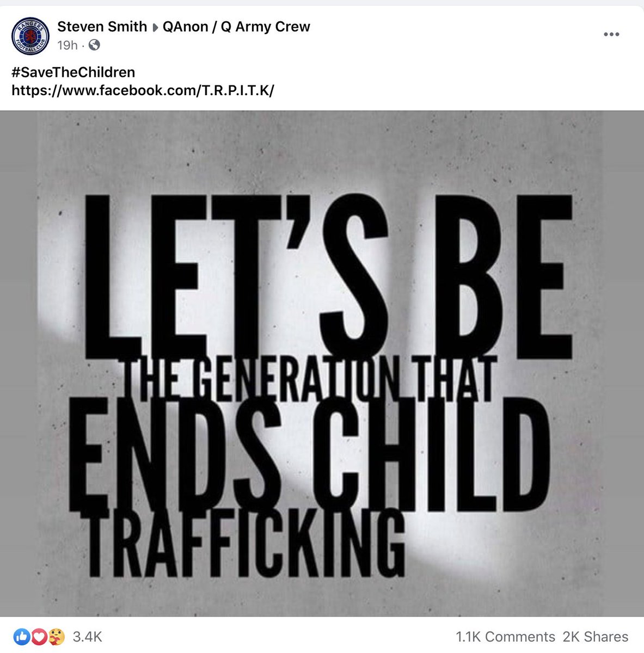The image size is (644, 653).
Task: Click the blue thumbs-up Like reaction icon
Action: click(x=22, y=636)
